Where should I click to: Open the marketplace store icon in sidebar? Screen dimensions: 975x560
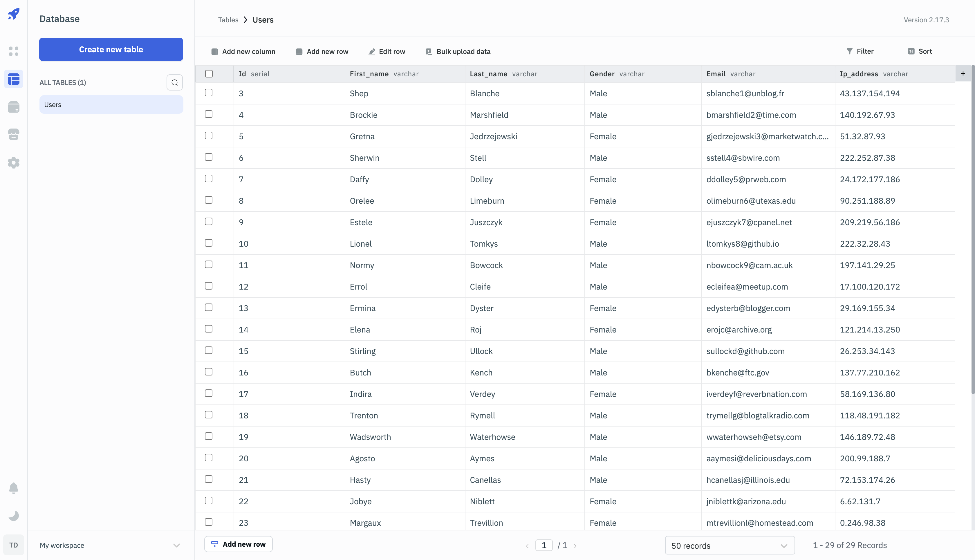tap(13, 135)
